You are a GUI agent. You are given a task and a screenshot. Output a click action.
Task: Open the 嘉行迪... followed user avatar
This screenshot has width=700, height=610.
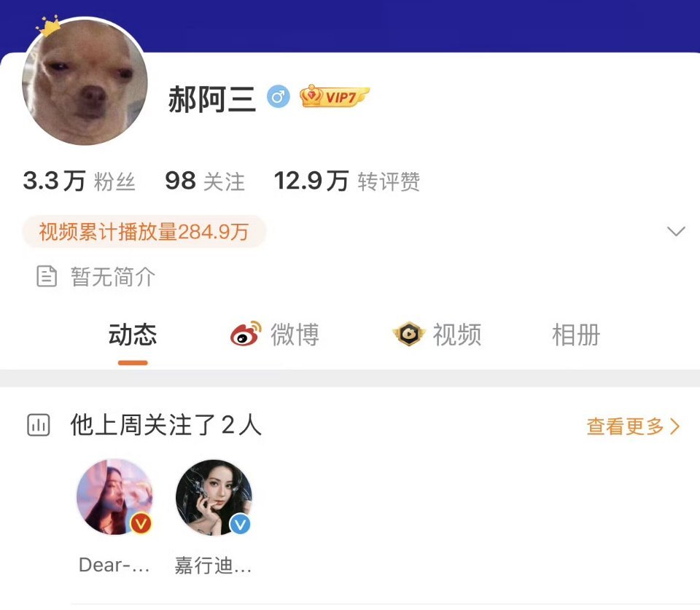(x=214, y=498)
